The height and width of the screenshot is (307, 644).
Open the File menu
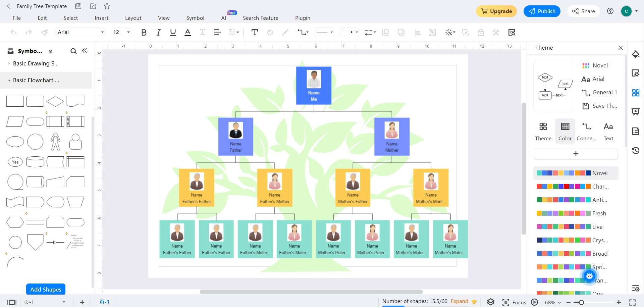click(x=16, y=18)
